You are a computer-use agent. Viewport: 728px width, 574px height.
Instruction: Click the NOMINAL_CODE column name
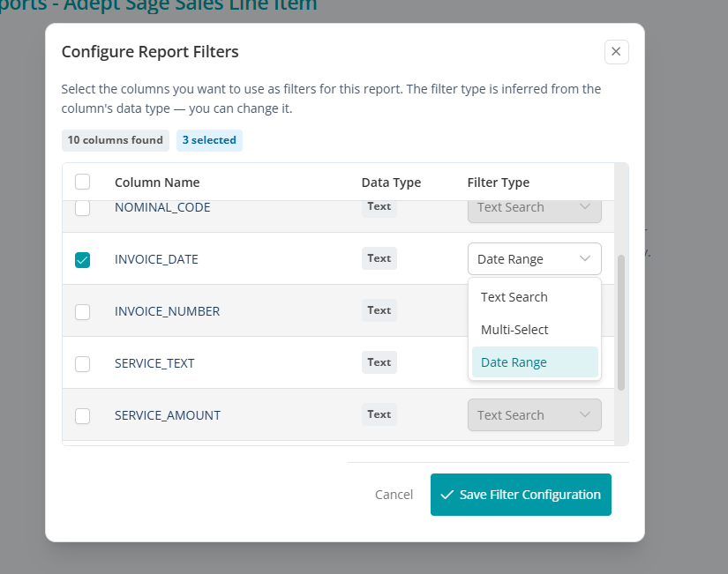click(162, 207)
